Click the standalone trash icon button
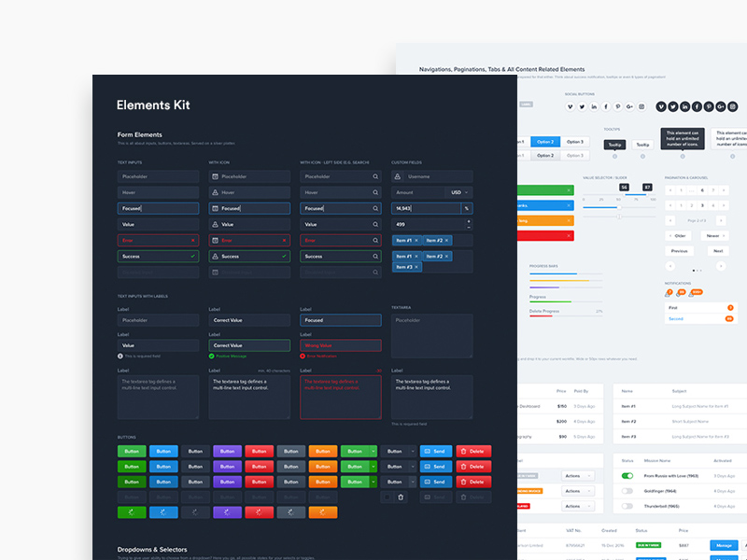 click(x=401, y=497)
